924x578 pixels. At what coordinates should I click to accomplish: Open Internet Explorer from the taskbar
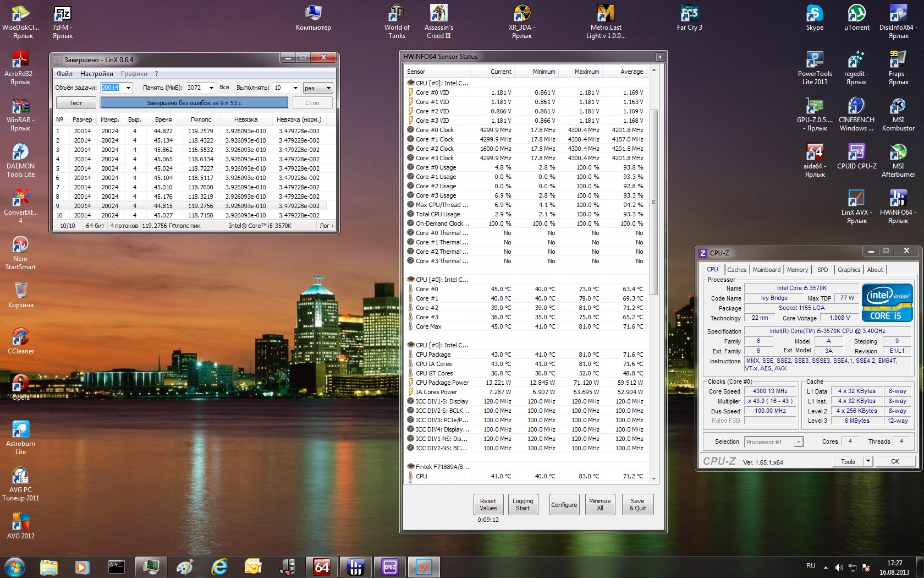pyautogui.click(x=219, y=567)
